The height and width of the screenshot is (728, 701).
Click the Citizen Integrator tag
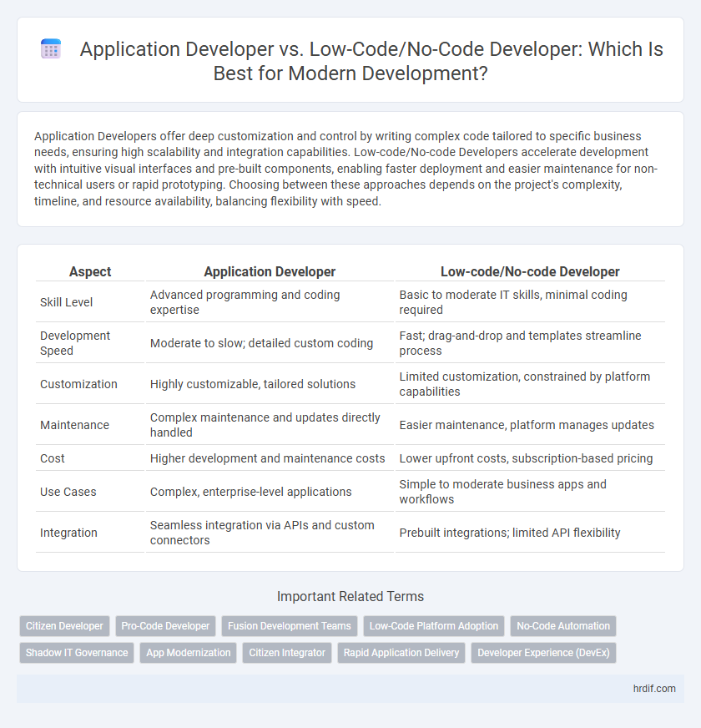coord(287,652)
